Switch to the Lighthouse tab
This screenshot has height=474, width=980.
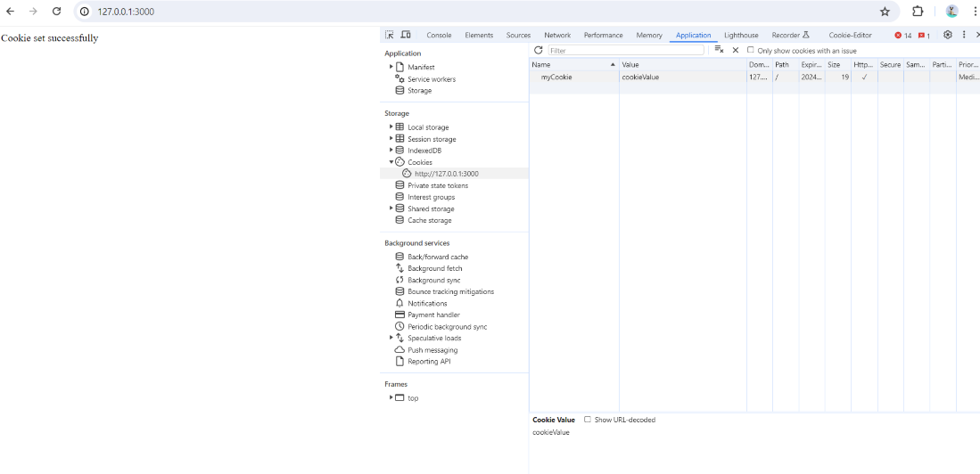(x=741, y=36)
